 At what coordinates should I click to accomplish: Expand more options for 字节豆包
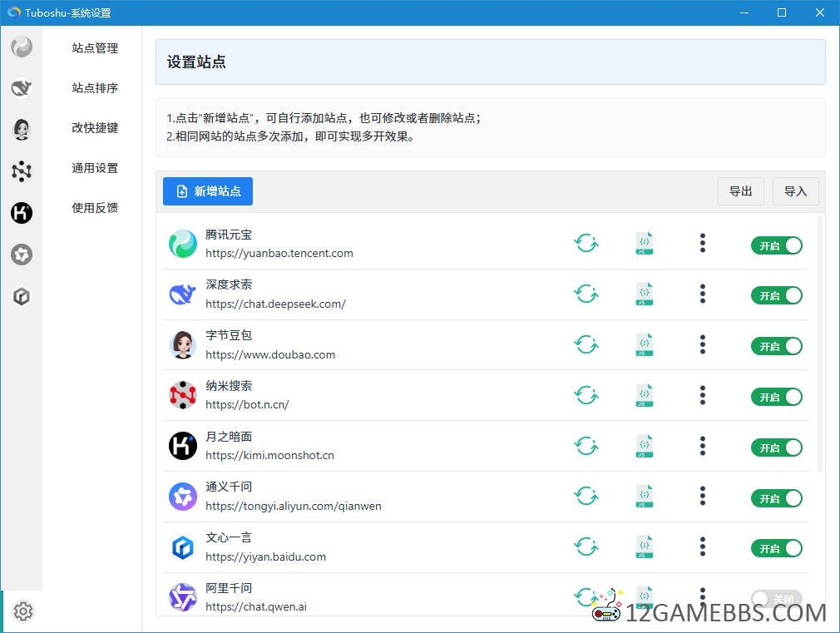[x=703, y=345]
